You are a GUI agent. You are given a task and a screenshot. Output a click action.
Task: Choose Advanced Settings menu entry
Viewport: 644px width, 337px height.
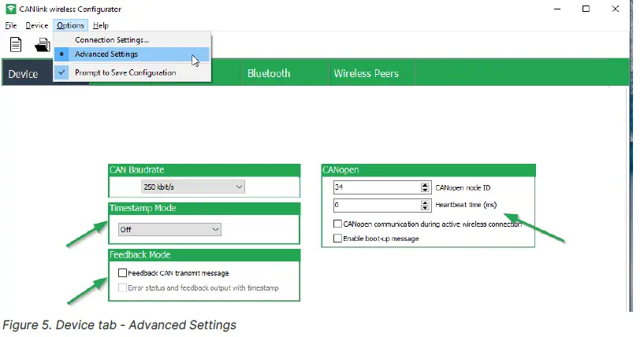[x=106, y=54]
